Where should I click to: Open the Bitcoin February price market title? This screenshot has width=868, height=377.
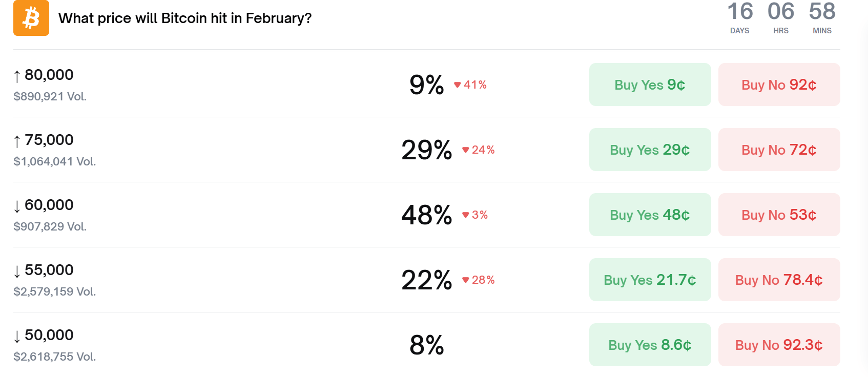(185, 18)
